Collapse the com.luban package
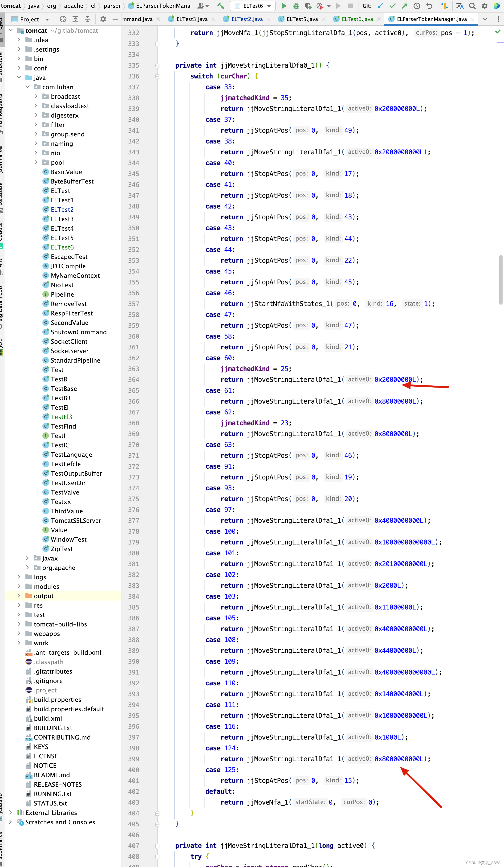504x867 pixels. coord(28,87)
